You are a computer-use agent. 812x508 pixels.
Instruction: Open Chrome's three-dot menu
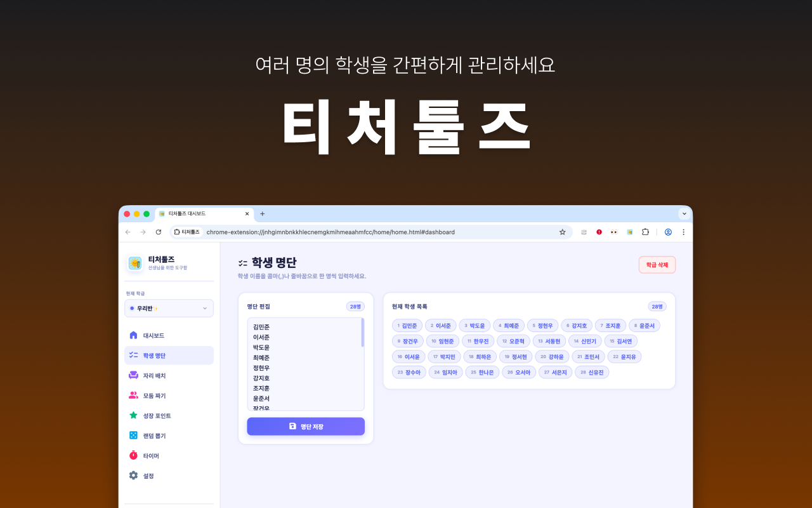683,232
